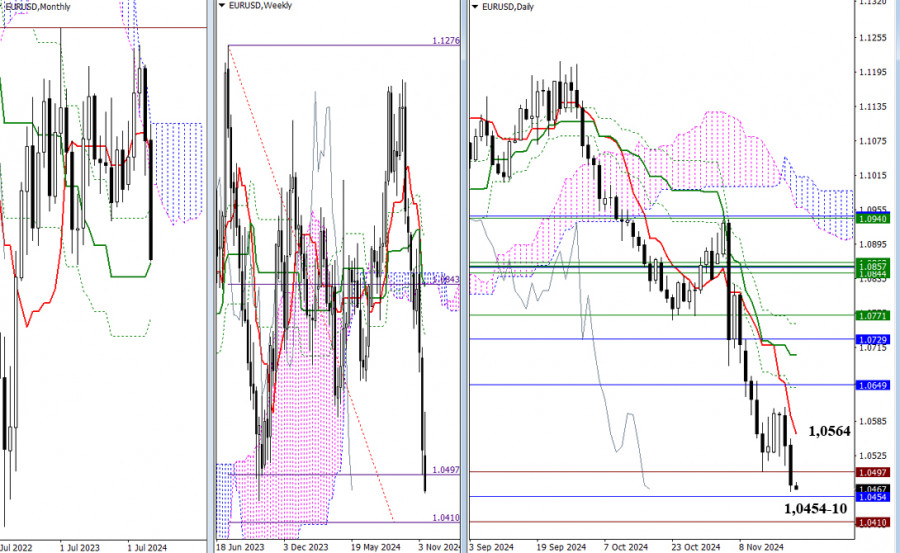Image resolution: width=900 pixels, height=553 pixels.
Task: Open the EURUSD,Weekly chart title dropdown triangle
Action: (x=222, y=6)
